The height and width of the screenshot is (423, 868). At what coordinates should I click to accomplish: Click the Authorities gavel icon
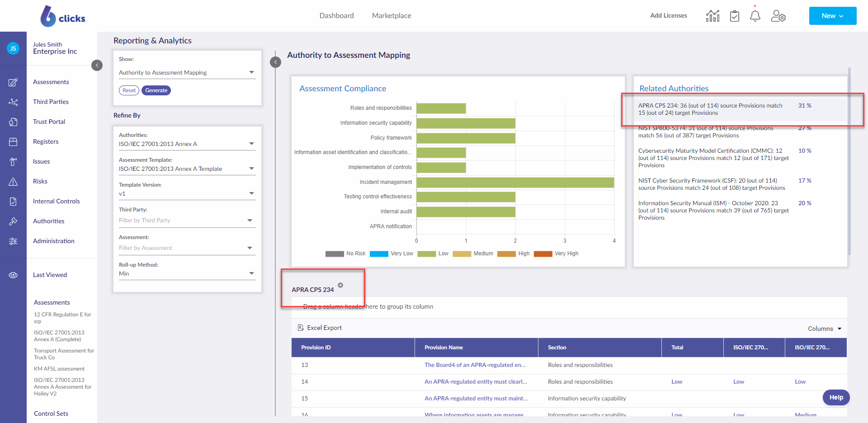(13, 221)
